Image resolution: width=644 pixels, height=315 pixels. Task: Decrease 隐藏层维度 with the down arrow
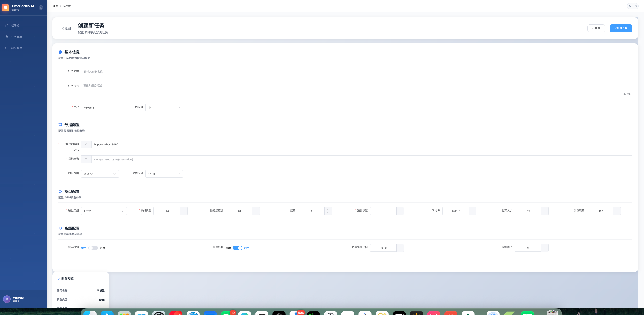click(x=256, y=213)
